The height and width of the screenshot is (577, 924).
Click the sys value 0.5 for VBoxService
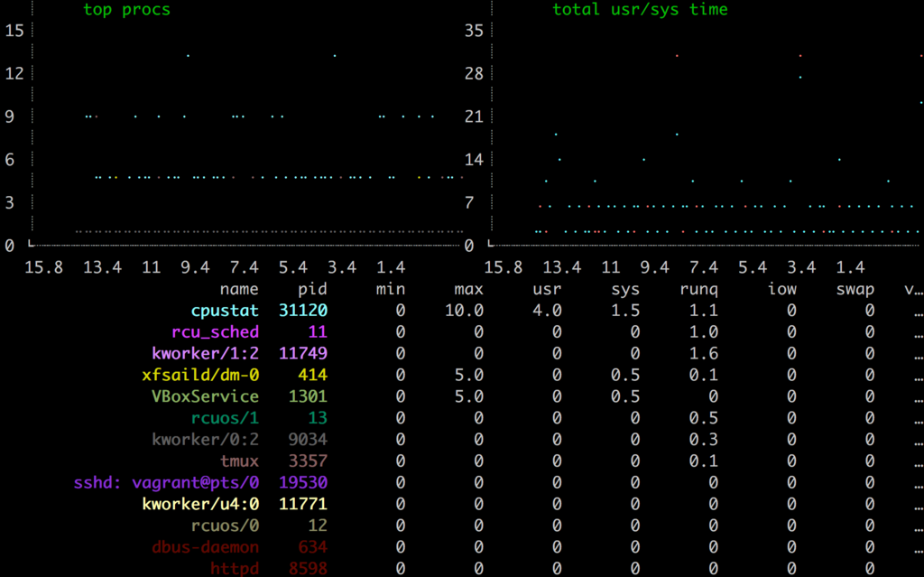point(625,396)
